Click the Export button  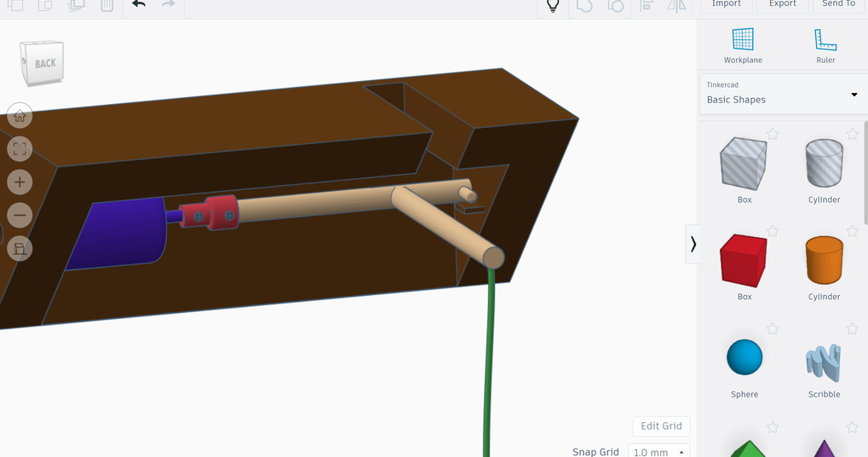(782, 4)
